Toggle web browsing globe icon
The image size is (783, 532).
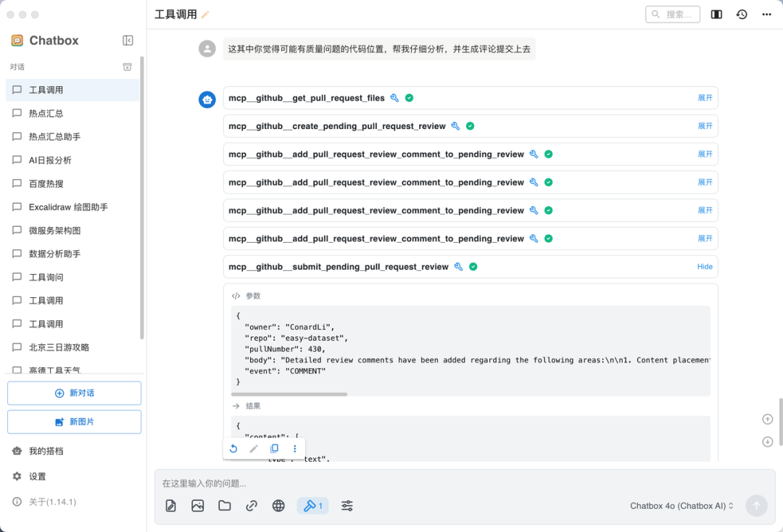(278, 506)
